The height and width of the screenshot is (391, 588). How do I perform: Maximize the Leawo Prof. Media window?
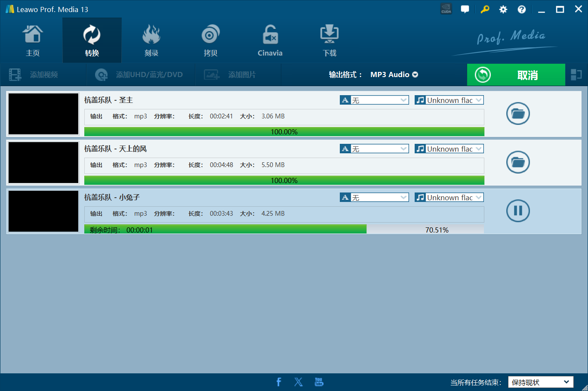click(560, 9)
